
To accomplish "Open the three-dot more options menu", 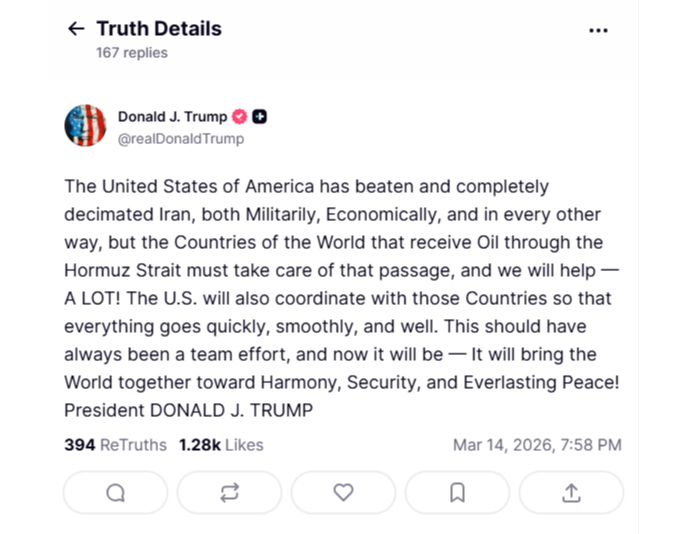I will (x=598, y=30).
